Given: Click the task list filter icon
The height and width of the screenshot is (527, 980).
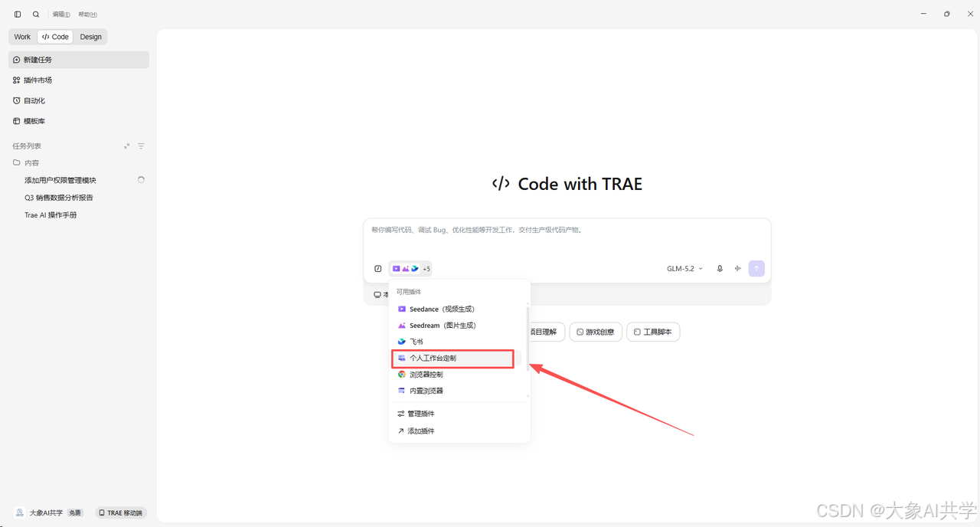Looking at the screenshot, I should coord(141,146).
